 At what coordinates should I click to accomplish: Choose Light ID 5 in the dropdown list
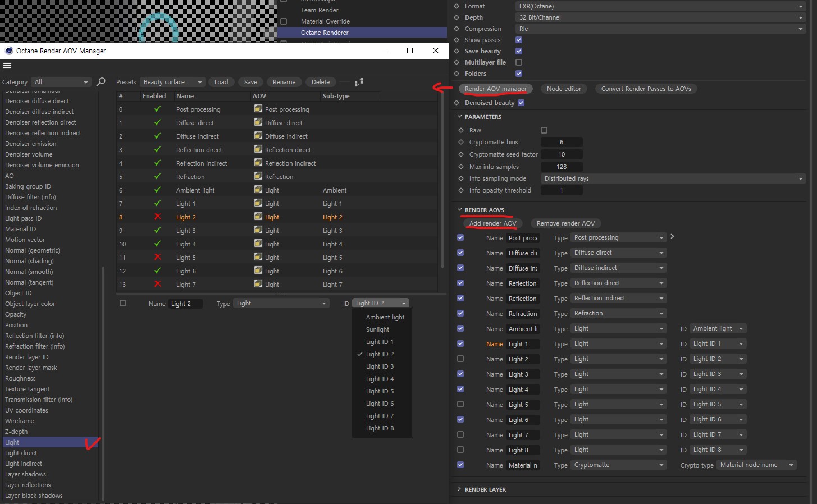[380, 391]
